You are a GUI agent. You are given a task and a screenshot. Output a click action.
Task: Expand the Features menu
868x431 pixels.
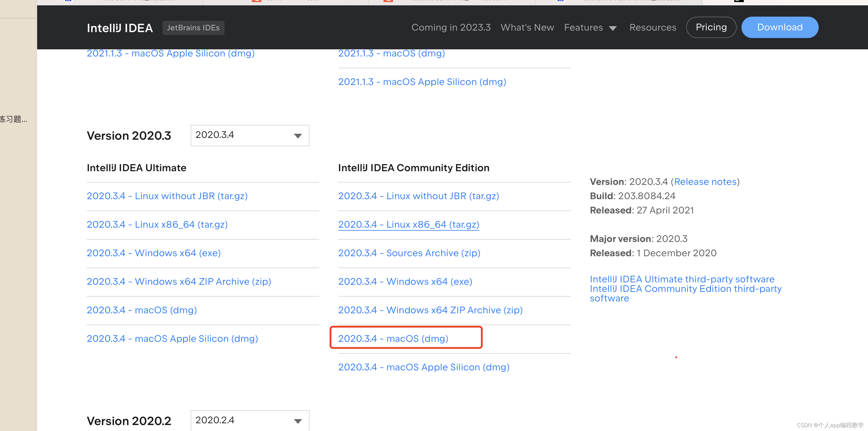[590, 27]
